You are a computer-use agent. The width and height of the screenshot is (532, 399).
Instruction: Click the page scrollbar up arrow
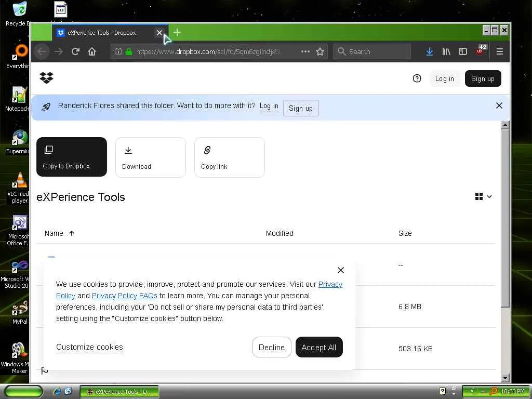click(x=505, y=125)
